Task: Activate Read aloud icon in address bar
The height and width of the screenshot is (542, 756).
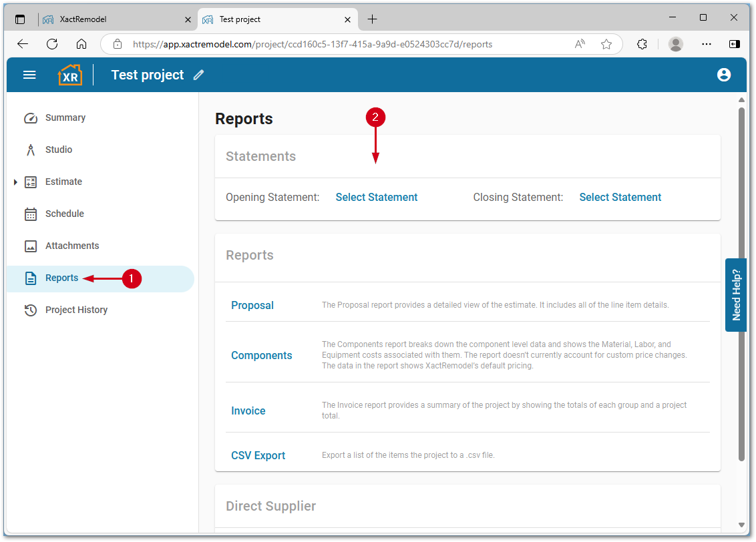Action: tap(580, 44)
